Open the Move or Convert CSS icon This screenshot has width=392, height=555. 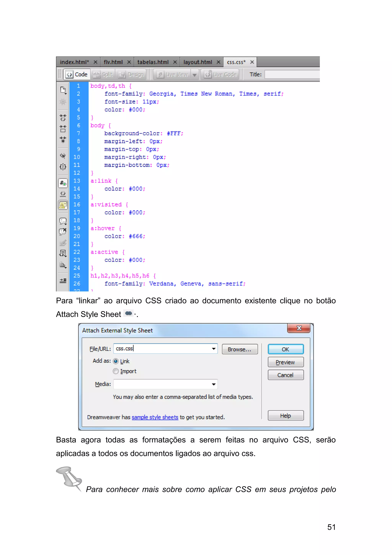pyautogui.click(x=63, y=265)
